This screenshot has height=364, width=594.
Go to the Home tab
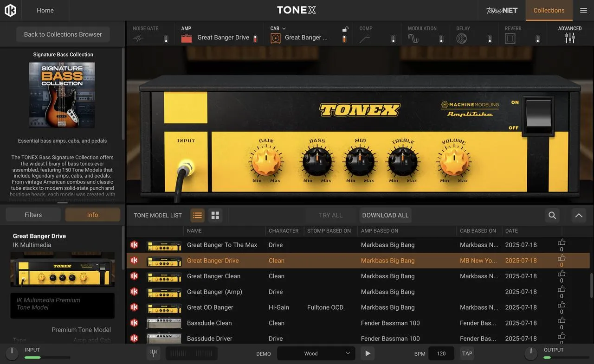[x=45, y=10]
